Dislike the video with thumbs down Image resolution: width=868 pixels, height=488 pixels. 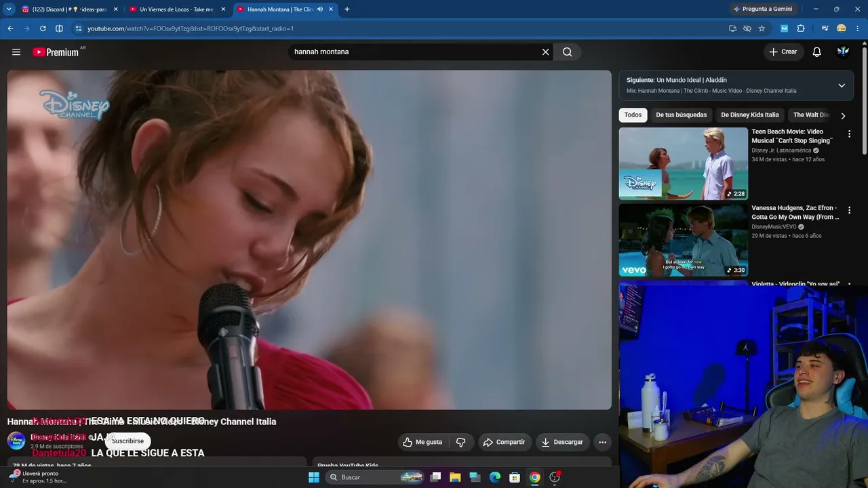[461, 442]
